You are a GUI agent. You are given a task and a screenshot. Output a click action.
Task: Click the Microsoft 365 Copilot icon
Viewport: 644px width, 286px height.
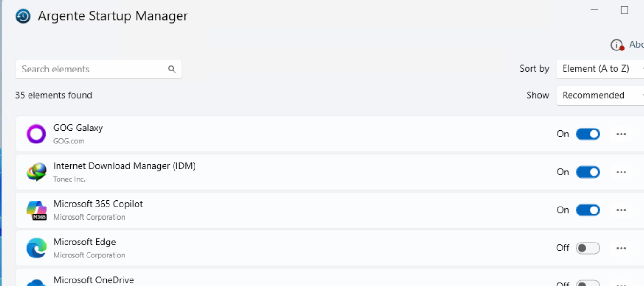click(x=36, y=210)
